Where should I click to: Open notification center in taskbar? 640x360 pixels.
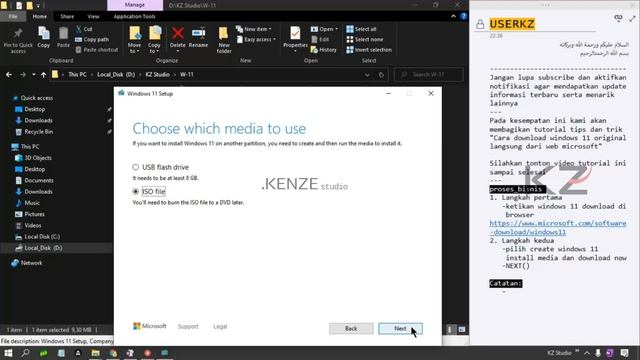click(625, 353)
